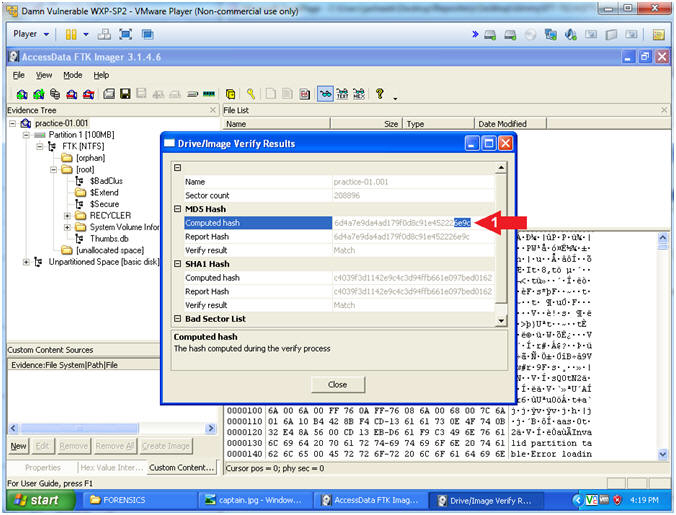Click the VMware CD/DVD device icon
Viewport: 676px width, 515px height.
click(x=530, y=34)
